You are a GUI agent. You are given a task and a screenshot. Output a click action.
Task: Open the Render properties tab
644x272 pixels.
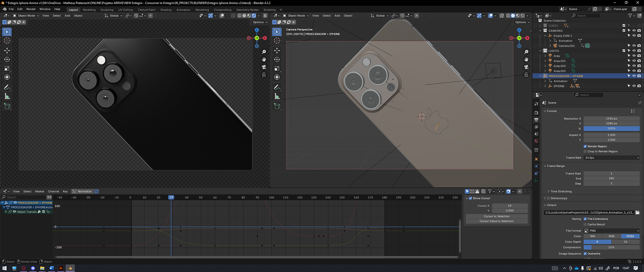(x=536, y=112)
